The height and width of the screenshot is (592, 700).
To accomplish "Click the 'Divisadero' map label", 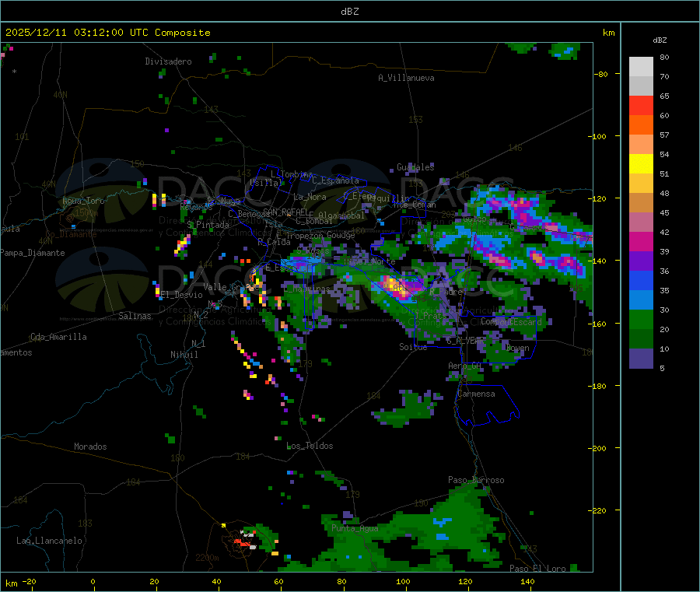I will (168, 61).
